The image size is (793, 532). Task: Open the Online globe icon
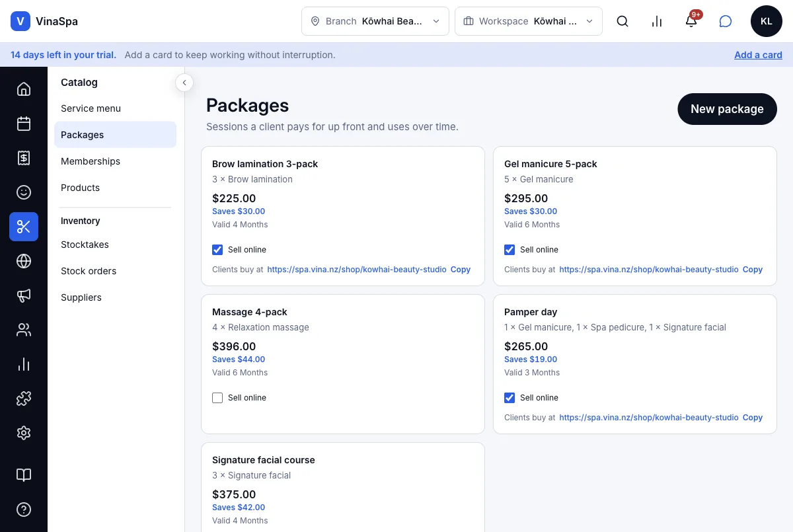24,261
